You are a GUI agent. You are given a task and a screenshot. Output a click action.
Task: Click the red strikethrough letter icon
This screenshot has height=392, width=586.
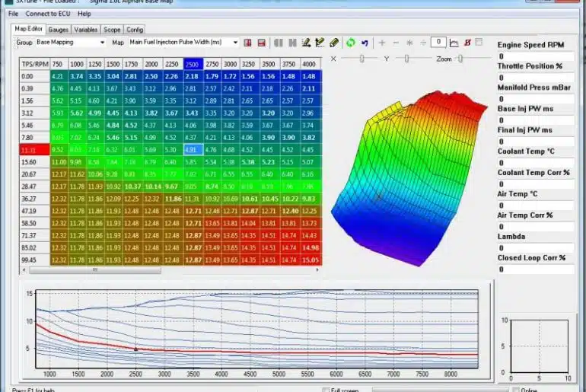(467, 43)
